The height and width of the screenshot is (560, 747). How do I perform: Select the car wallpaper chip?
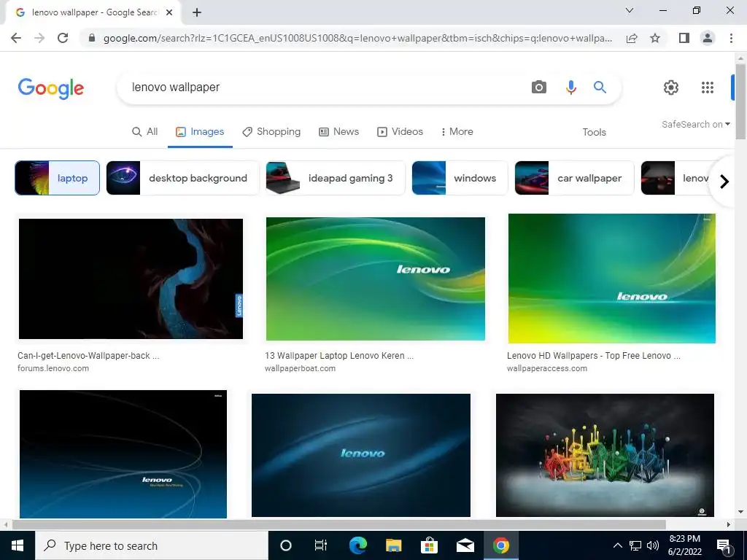[574, 178]
